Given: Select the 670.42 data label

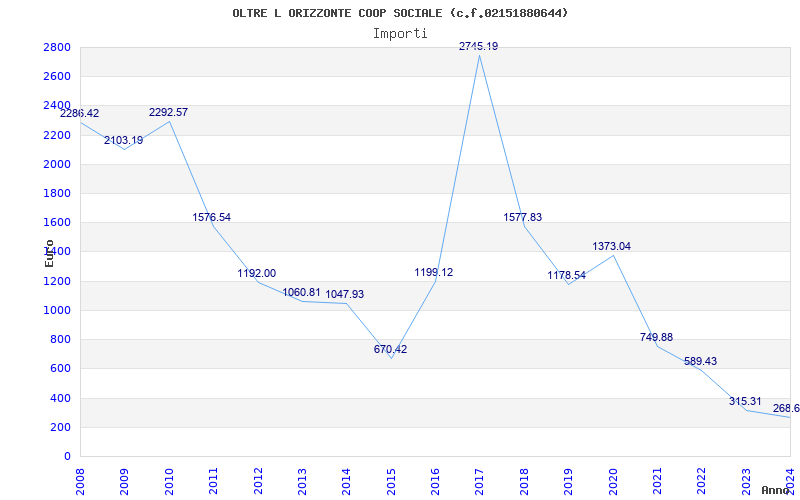Looking at the screenshot, I should pyautogui.click(x=390, y=349).
